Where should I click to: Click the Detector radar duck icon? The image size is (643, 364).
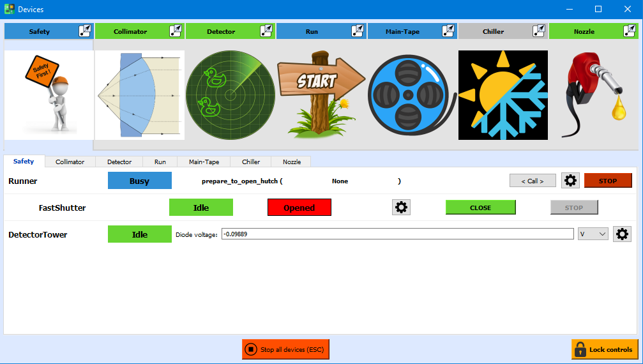click(x=231, y=95)
